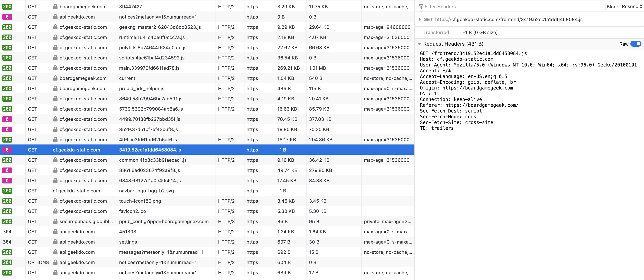Select the request named current

click(x=207, y=78)
